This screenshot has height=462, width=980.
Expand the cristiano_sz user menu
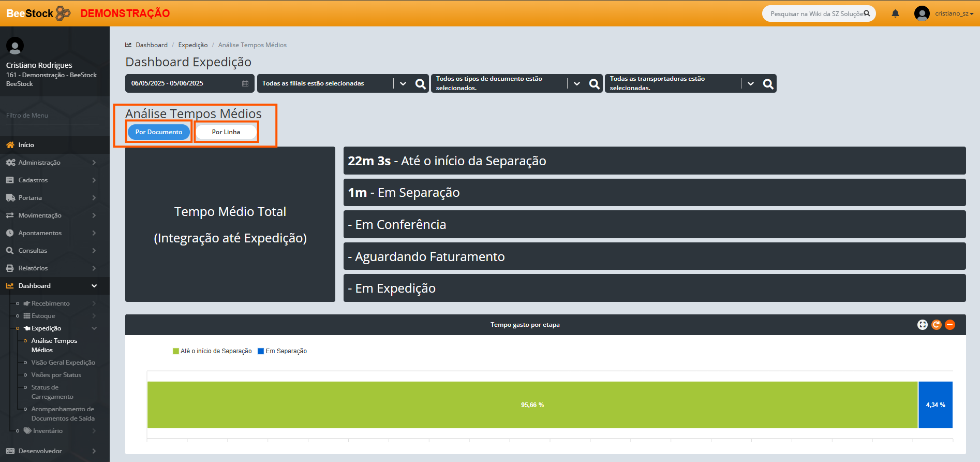point(954,13)
